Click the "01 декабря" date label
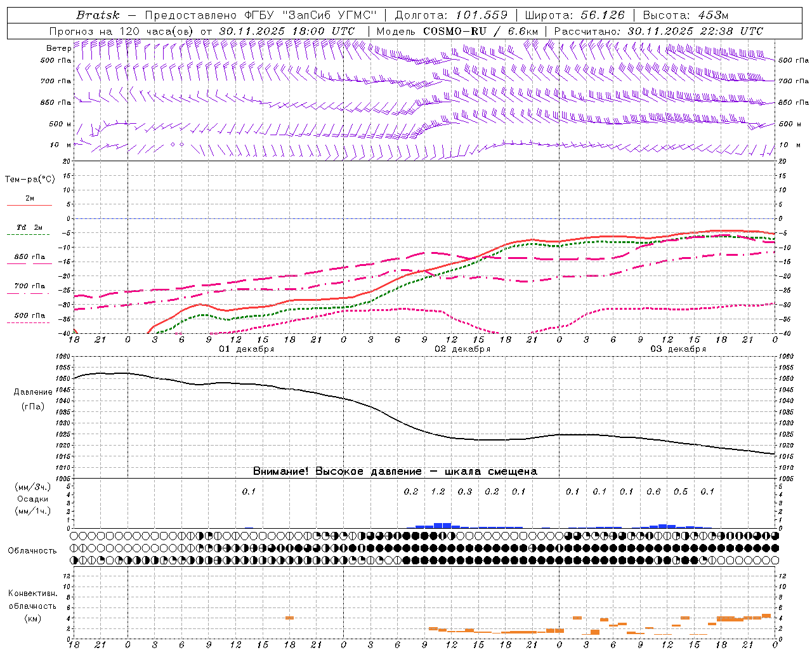 tap(247, 349)
